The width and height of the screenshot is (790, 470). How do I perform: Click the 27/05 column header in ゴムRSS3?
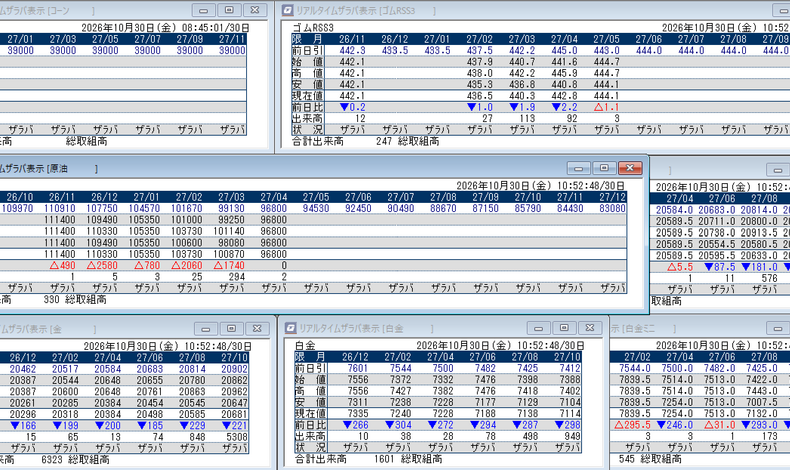(606, 39)
